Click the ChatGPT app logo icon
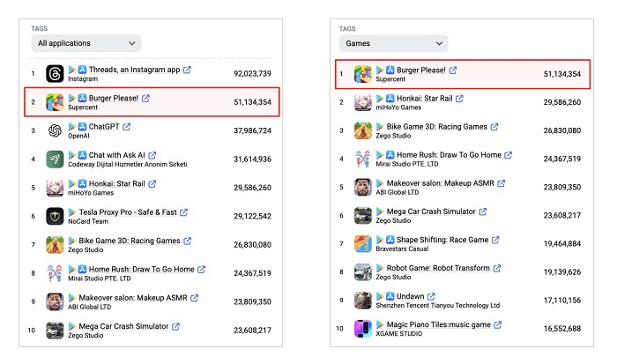Image resolution: width=617 pixels, height=364 pixels. tap(55, 130)
